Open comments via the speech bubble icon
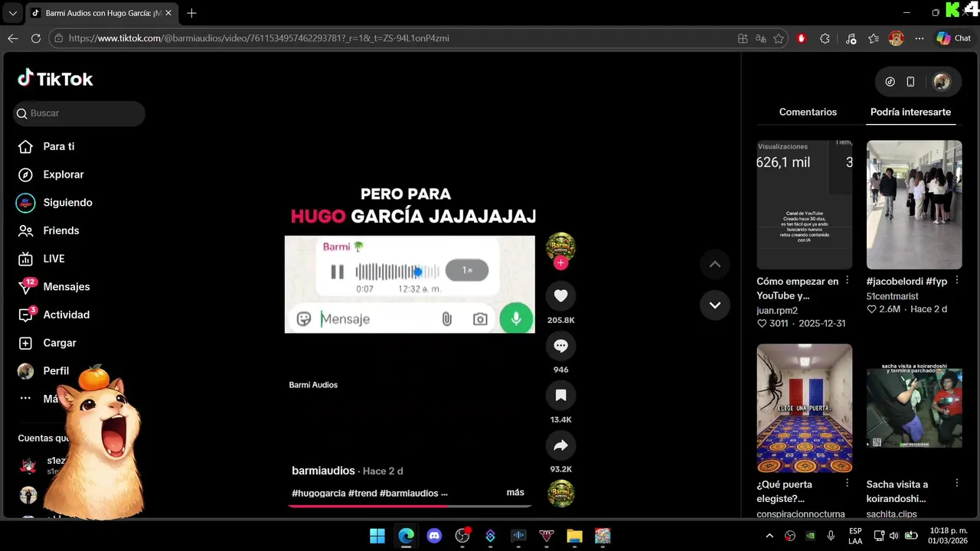The width and height of the screenshot is (980, 551). [560, 346]
